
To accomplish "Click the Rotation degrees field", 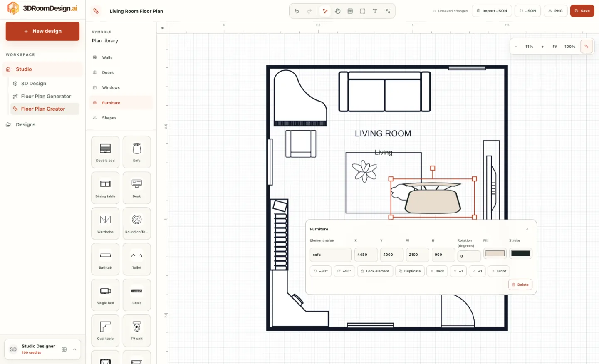I will [469, 256].
